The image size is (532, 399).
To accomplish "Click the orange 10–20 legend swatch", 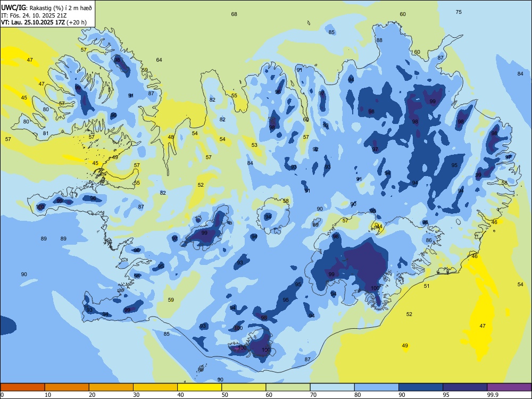I will coord(67,387).
